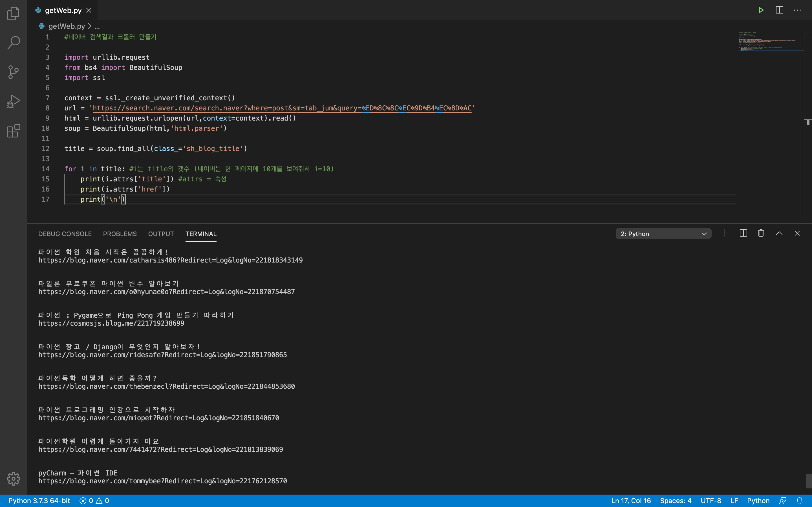Screen dimensions: 812x507
Task: Switch to the DEBUG CONSOLE tab
Action: coord(65,234)
